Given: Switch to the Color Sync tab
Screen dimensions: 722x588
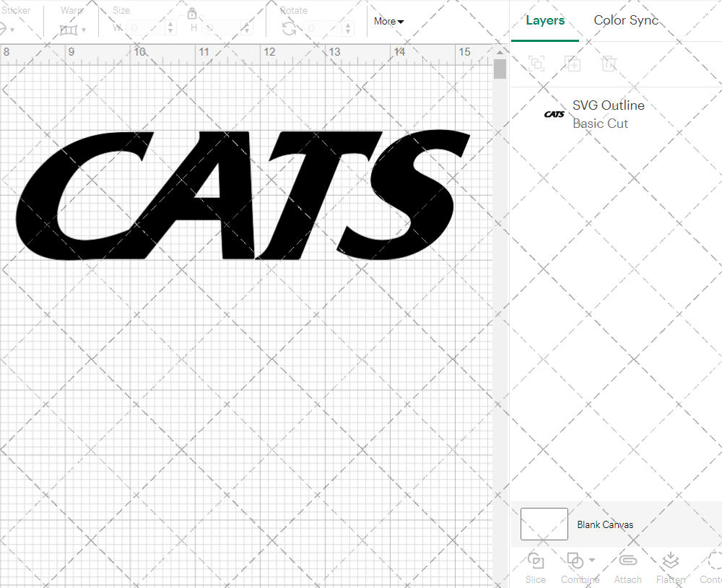Looking at the screenshot, I should pos(626,20).
